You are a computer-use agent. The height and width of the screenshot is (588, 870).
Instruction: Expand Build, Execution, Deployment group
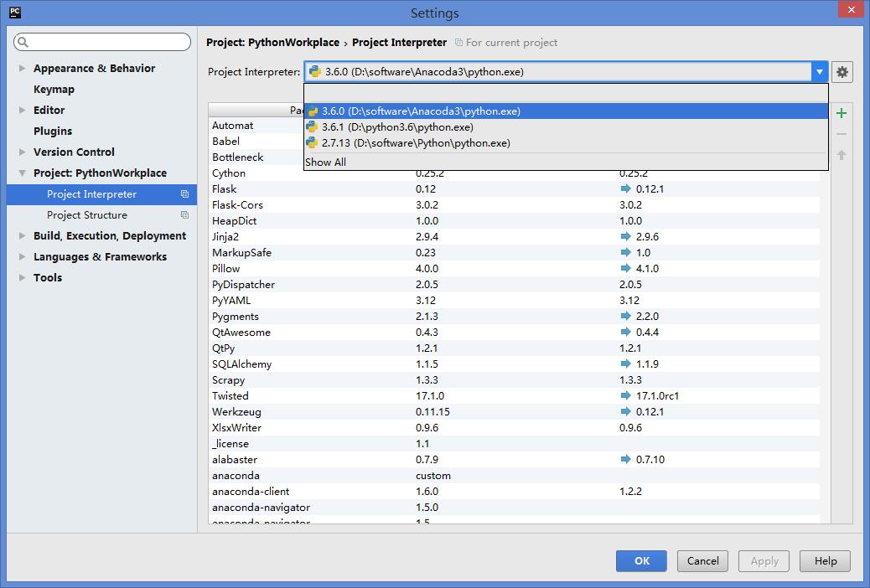22,235
